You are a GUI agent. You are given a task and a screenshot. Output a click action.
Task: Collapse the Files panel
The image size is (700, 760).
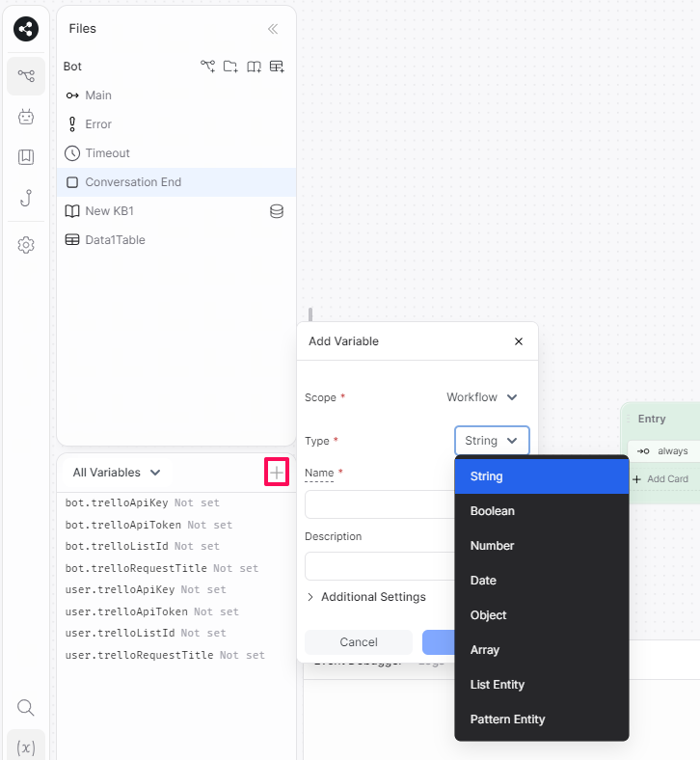click(x=273, y=29)
